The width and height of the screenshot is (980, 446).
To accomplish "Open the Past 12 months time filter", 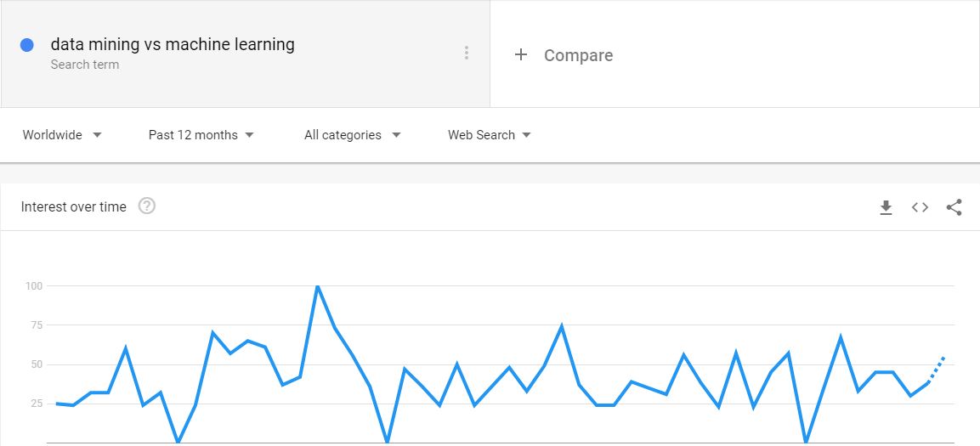I will click(201, 135).
